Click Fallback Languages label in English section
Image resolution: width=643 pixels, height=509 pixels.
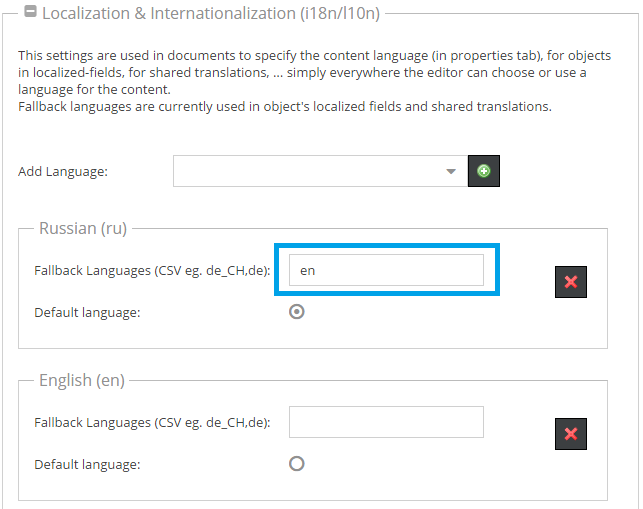pyautogui.click(x=152, y=422)
